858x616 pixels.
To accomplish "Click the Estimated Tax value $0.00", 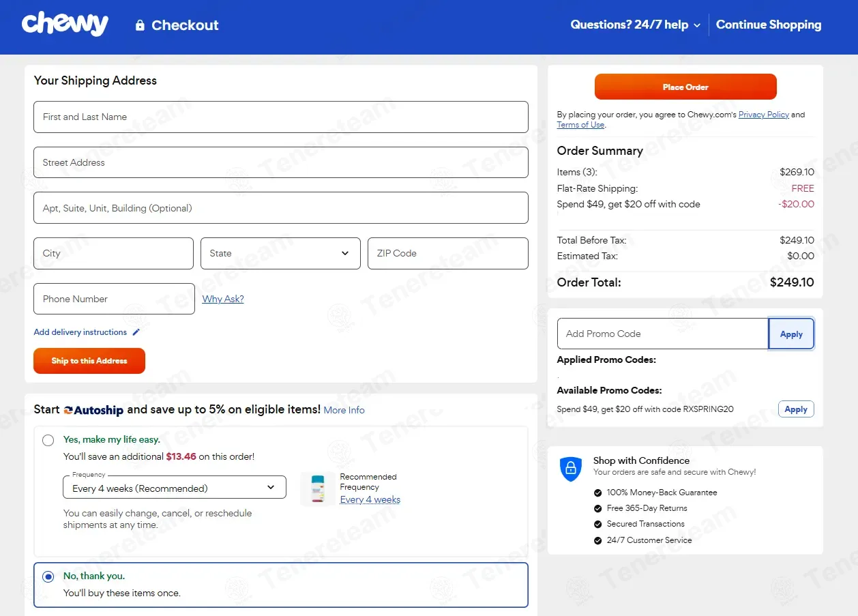I will coord(801,256).
